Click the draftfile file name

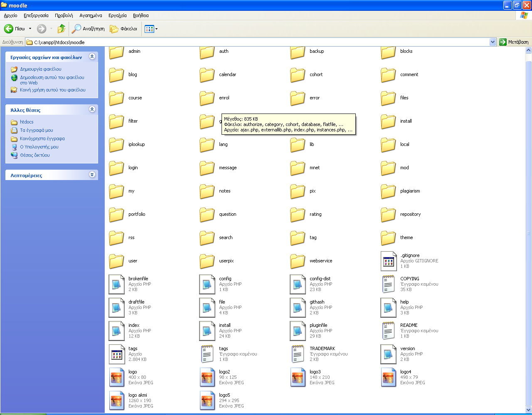tap(137, 302)
